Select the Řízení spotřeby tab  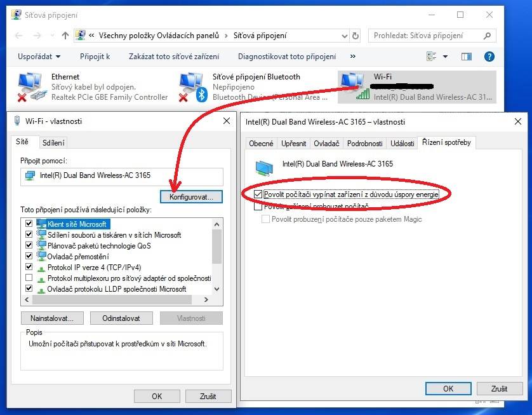pyautogui.click(x=446, y=142)
